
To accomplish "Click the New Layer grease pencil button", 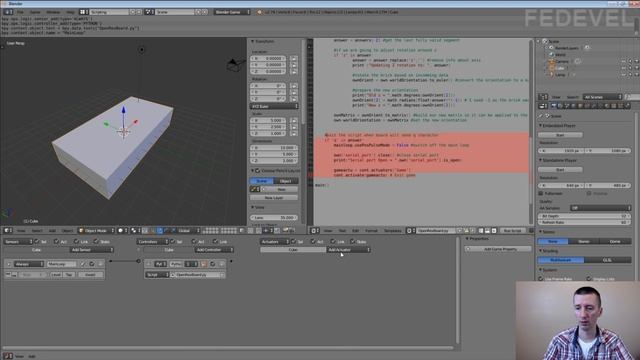I will 274,198.
